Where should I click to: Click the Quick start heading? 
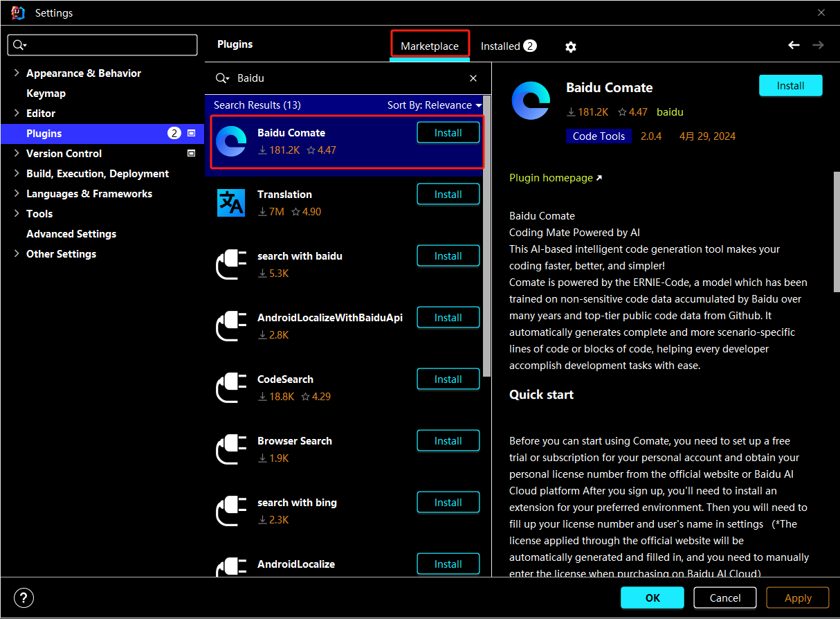(x=541, y=394)
